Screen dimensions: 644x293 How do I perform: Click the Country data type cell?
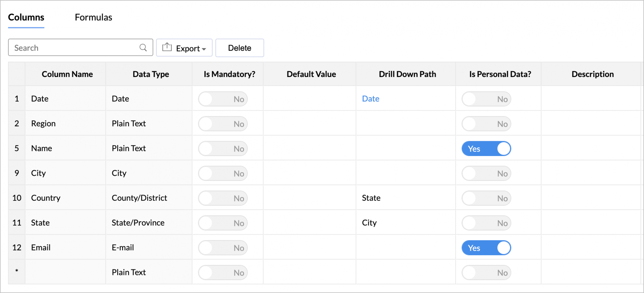pyautogui.click(x=139, y=198)
